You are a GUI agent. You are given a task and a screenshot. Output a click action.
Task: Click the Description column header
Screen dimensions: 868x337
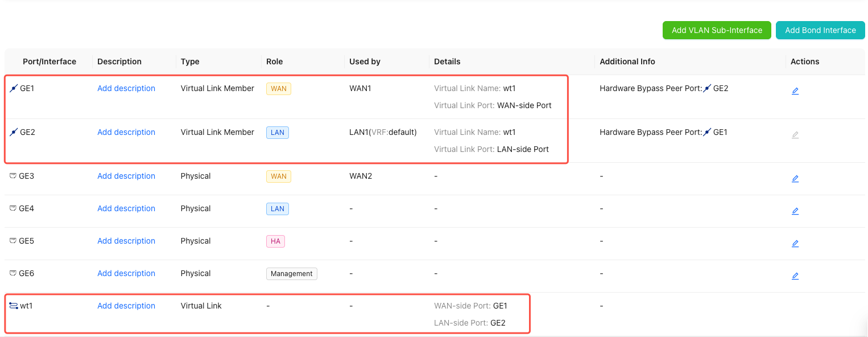coord(119,61)
